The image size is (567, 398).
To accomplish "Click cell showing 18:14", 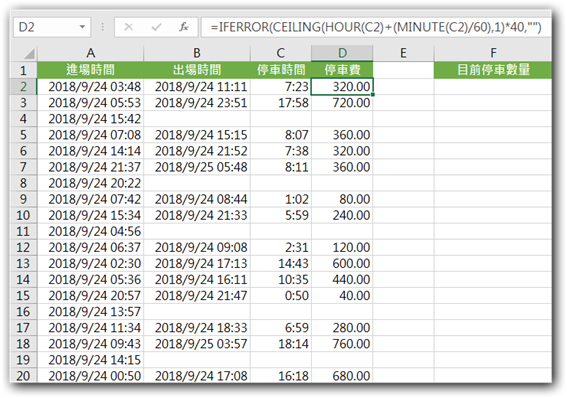I will (x=281, y=343).
